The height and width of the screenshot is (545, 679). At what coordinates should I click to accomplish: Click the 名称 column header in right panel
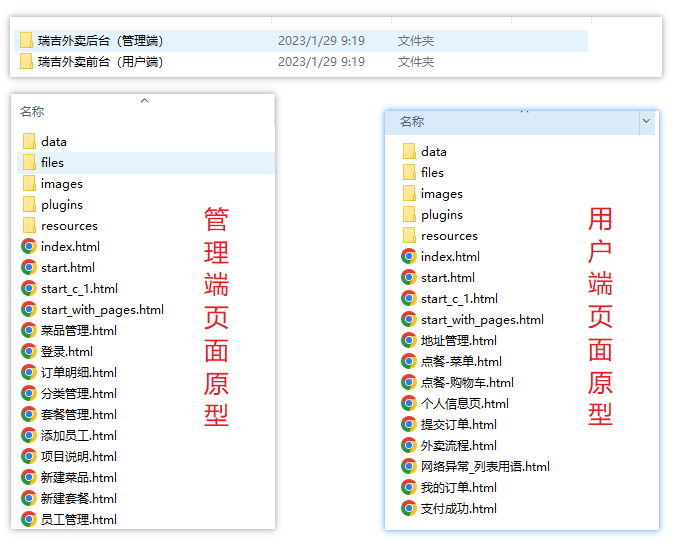pyautogui.click(x=412, y=122)
